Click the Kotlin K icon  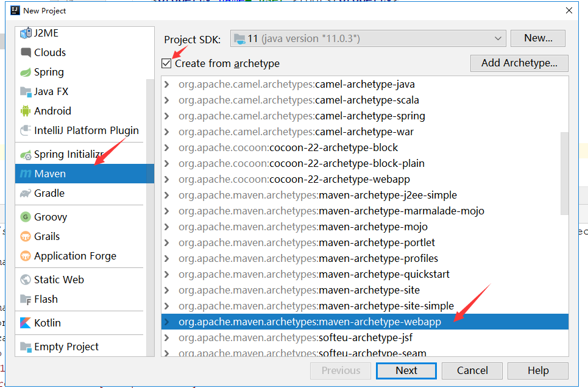point(26,323)
